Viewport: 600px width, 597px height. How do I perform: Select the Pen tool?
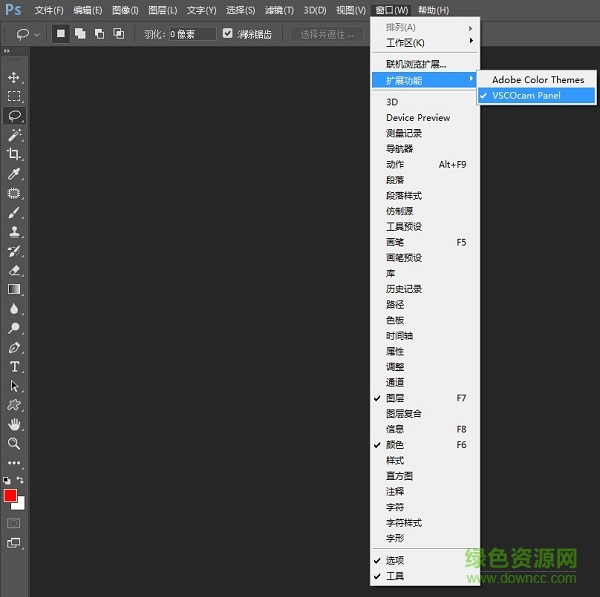tap(14, 347)
